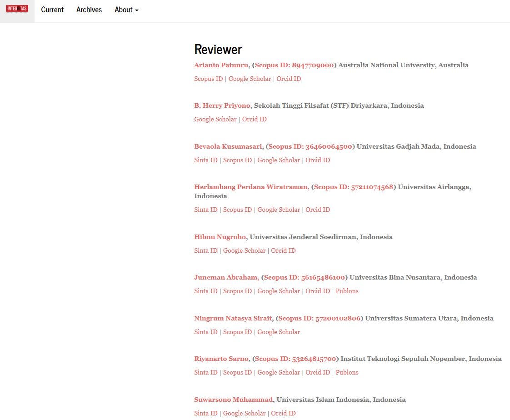This screenshot has width=510, height=420.
Task: Click Scopus ID: 56165486100 link
Action: pos(304,278)
